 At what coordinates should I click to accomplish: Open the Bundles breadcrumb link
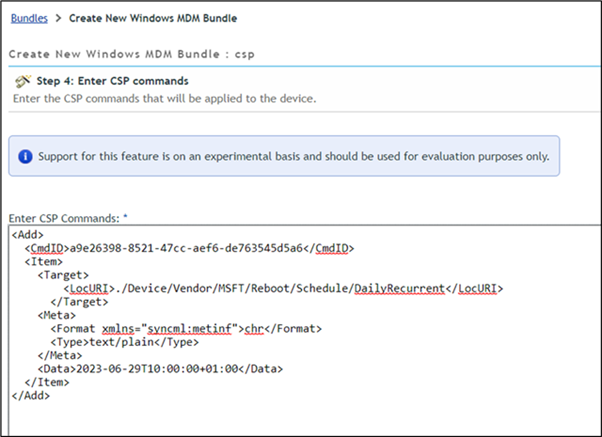point(29,18)
